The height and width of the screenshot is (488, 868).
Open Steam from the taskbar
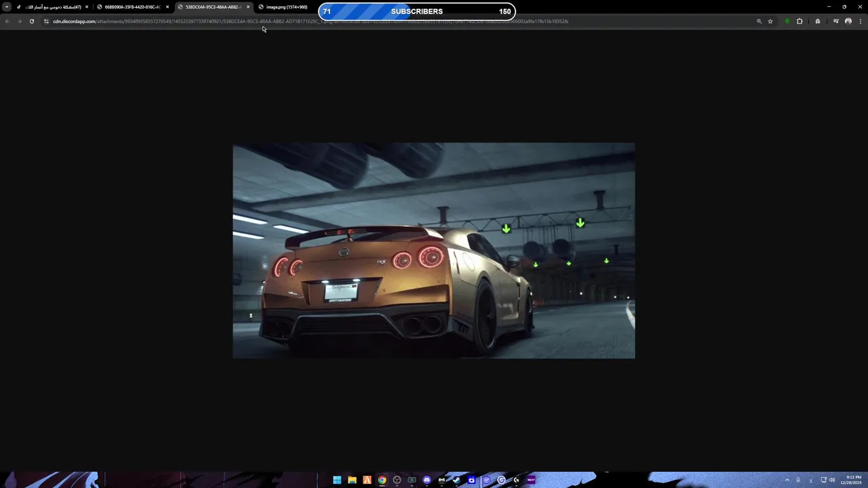[x=456, y=480]
